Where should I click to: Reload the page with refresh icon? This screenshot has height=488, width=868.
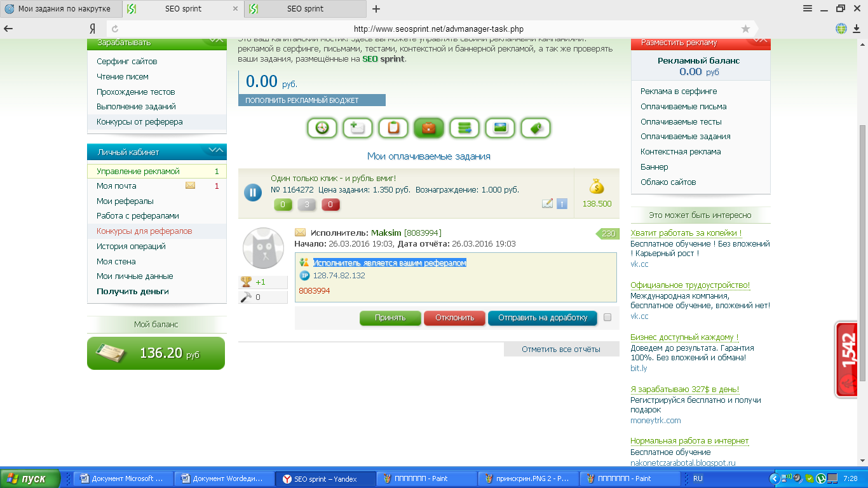[115, 29]
